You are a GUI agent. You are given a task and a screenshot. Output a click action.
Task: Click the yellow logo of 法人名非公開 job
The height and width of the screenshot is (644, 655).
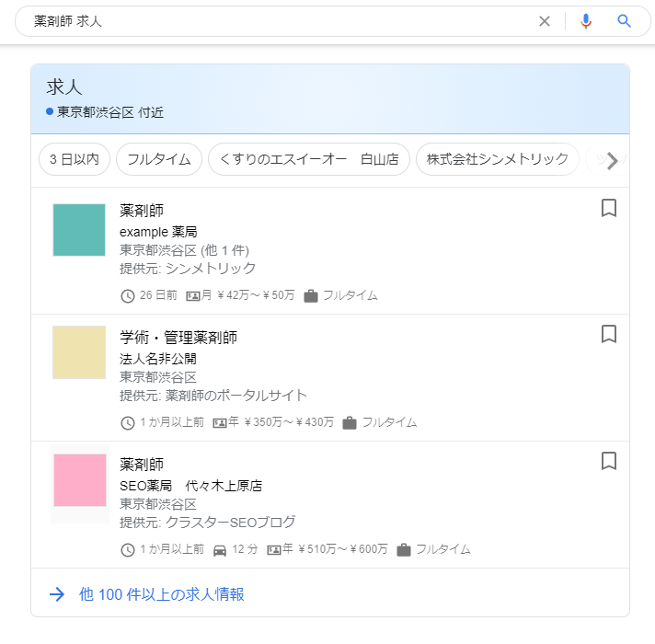point(79,352)
